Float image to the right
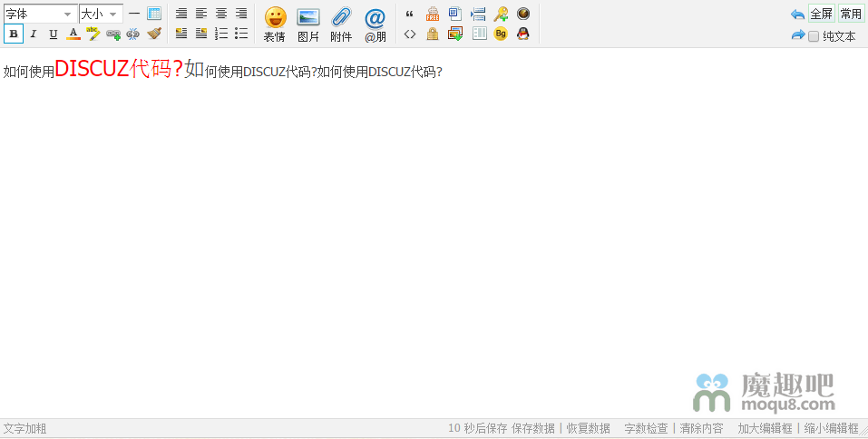 [201, 34]
